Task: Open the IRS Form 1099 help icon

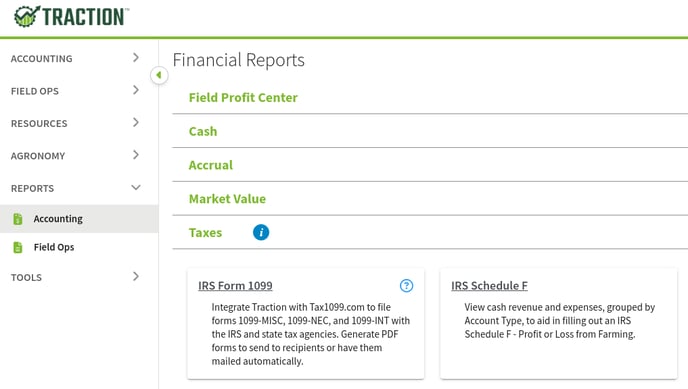Action: 406,286
